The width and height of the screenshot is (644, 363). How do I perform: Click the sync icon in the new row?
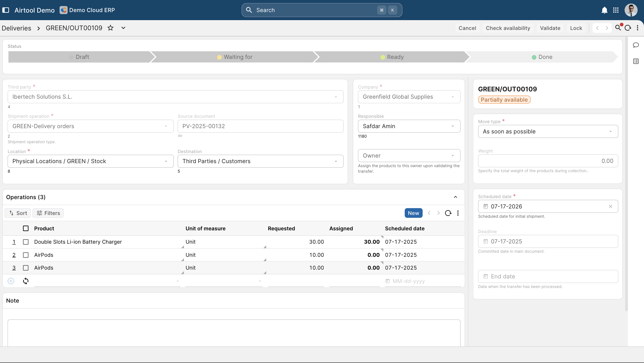(x=26, y=281)
